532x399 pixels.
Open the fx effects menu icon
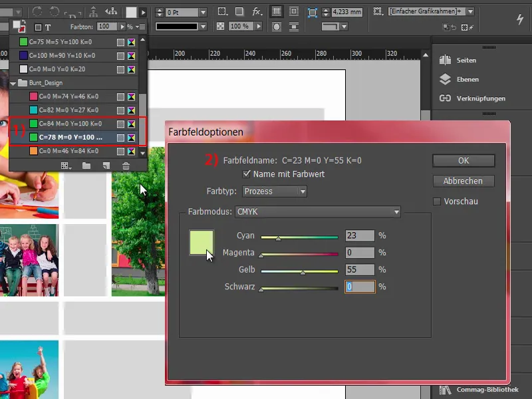[257, 11]
